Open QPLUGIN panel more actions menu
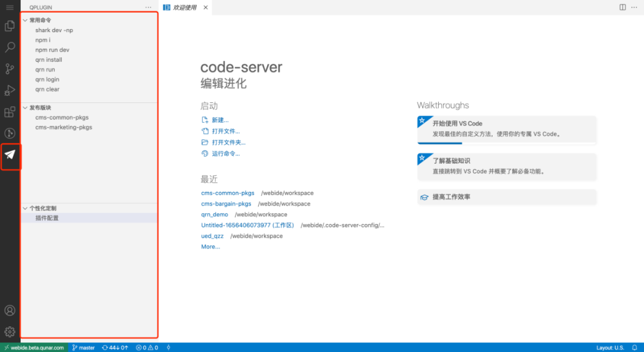This screenshot has width=644, height=352. point(148,7)
